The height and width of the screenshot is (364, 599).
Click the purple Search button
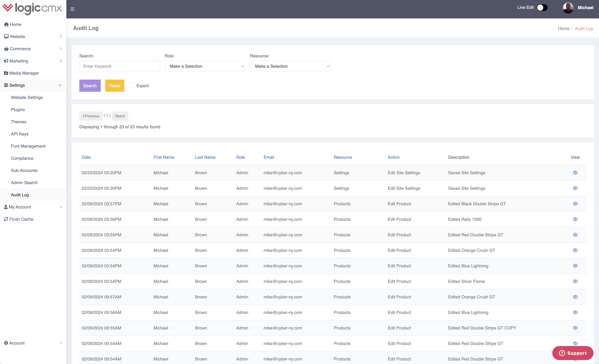[90, 86]
